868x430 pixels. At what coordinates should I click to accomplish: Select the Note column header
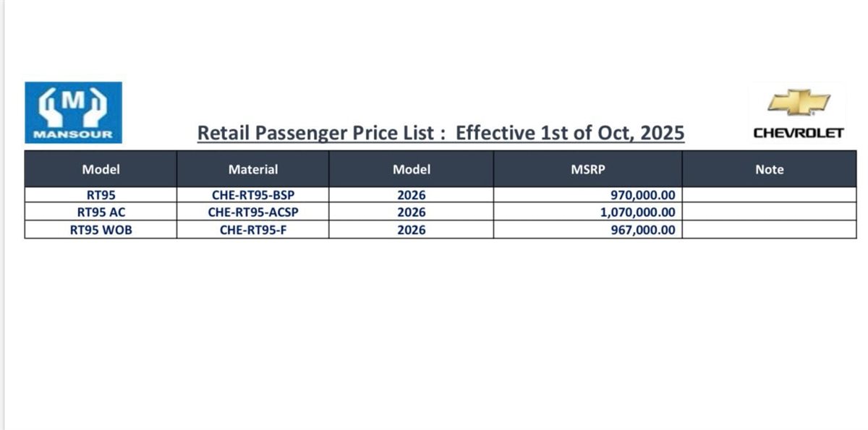769,170
